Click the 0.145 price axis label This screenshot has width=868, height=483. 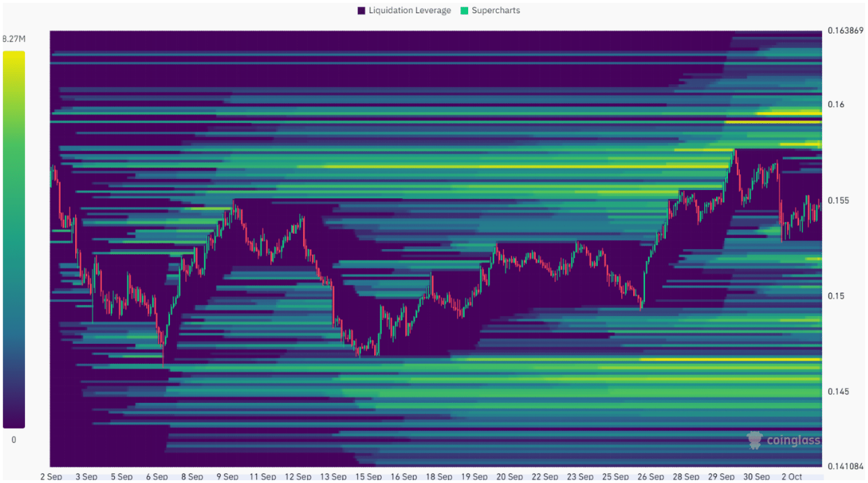[838, 392]
